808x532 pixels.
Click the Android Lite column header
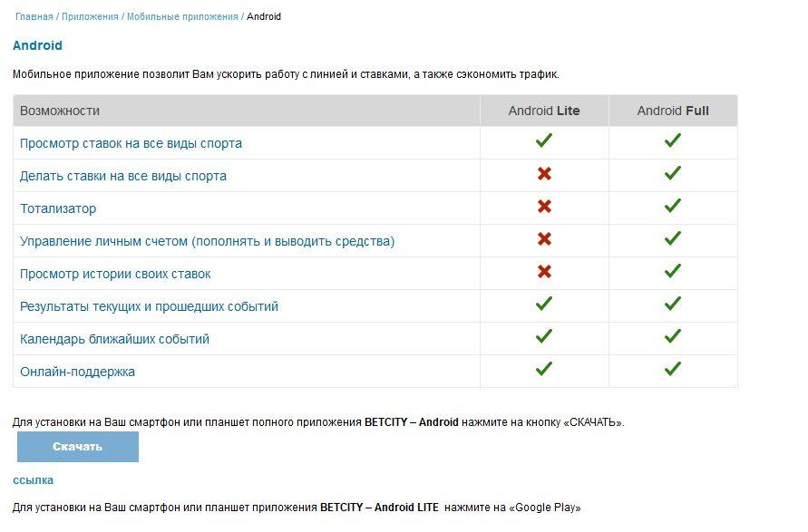pos(544,111)
